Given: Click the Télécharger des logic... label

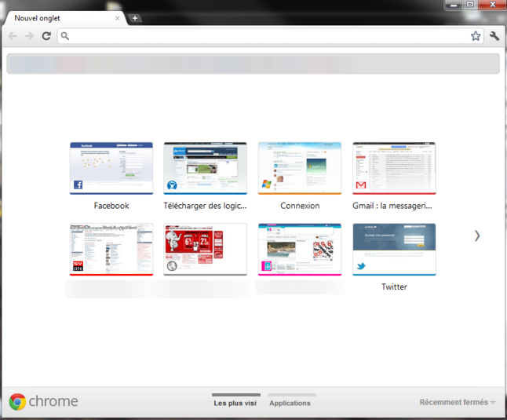Looking at the screenshot, I should [x=205, y=206].
